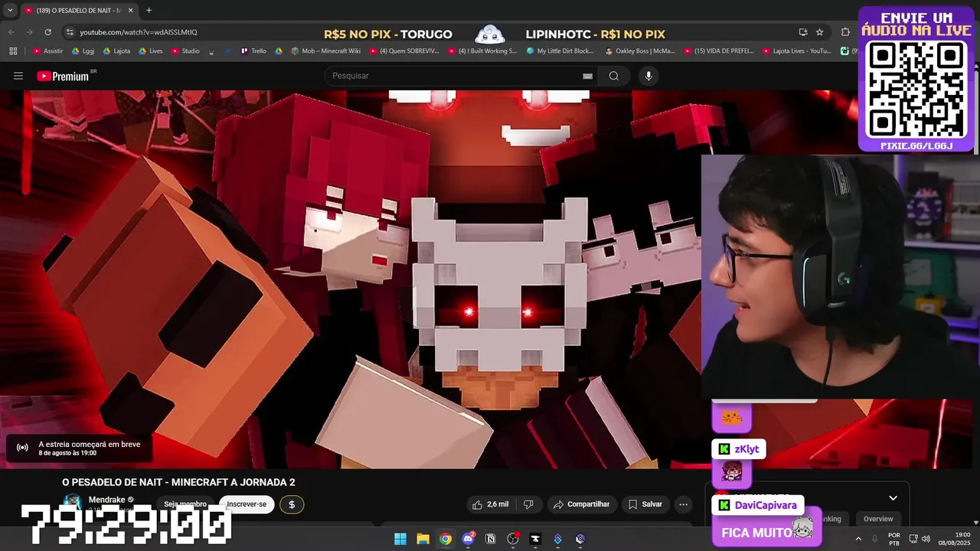Go to YouTube Premium home logo

[x=63, y=76]
